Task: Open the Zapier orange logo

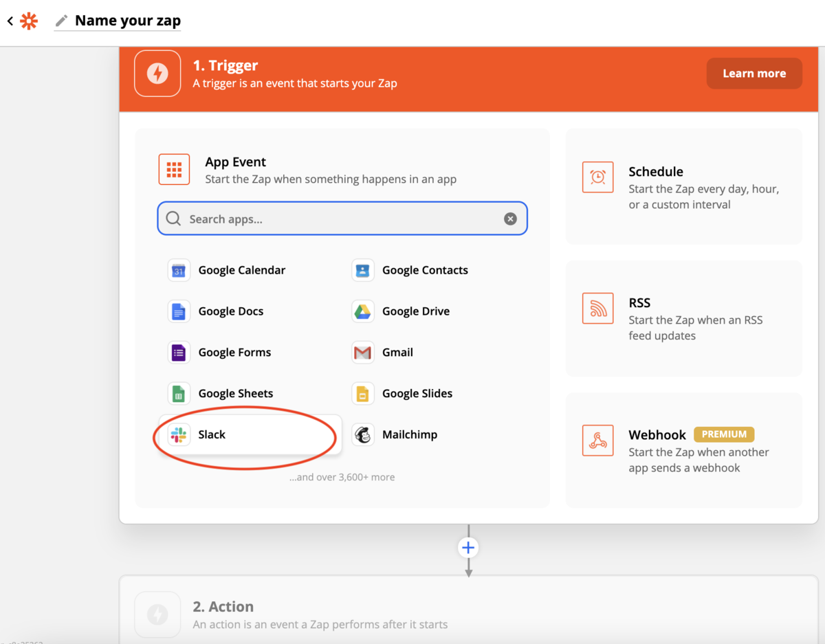Action: (29, 21)
